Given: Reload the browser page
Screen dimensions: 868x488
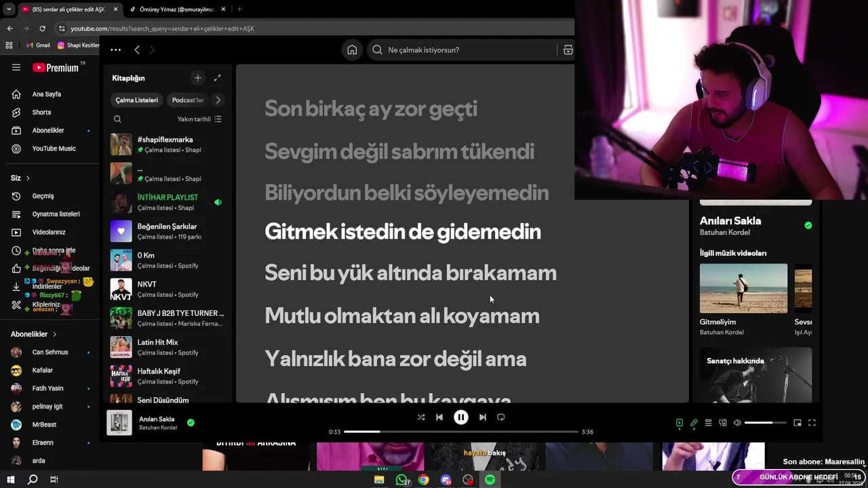Looking at the screenshot, I should [42, 28].
